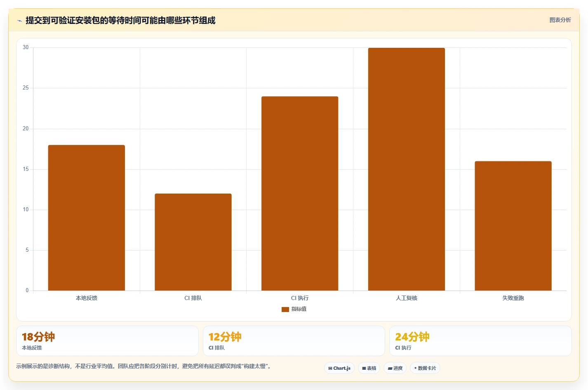Click the 人工复核 x-axis label
588x390 pixels.
407,298
